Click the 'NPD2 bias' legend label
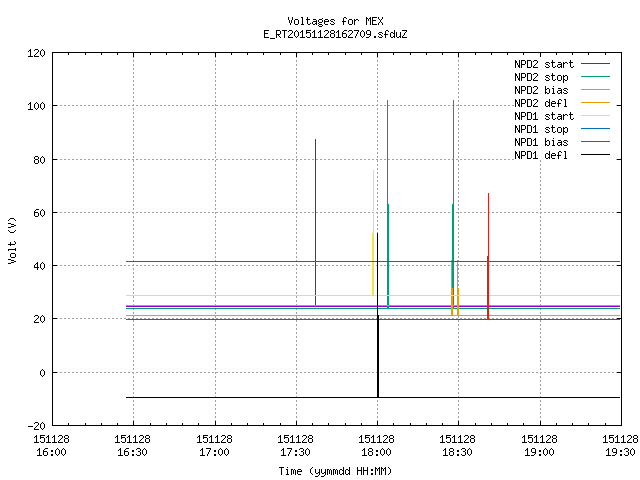This screenshot has height=480, width=640. (541, 90)
